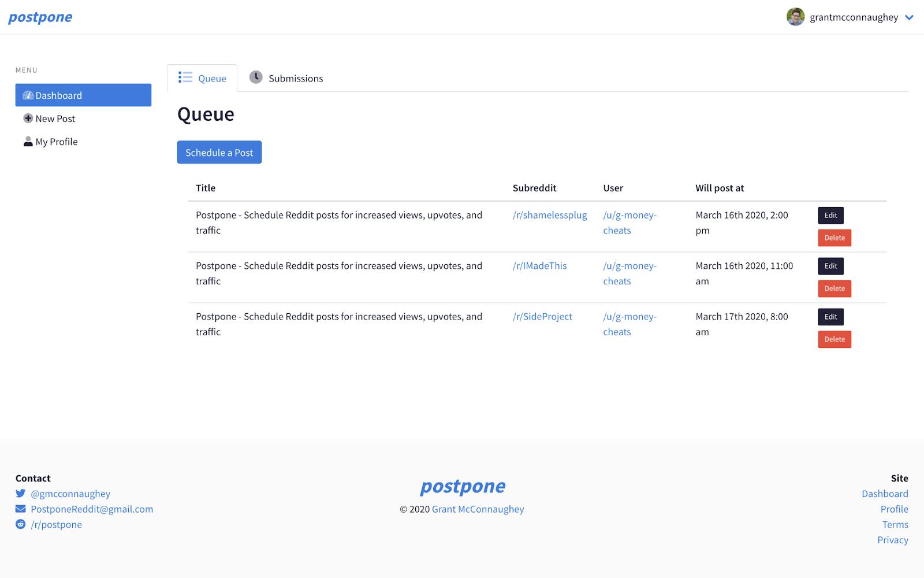Delete the /r/SideProject scheduled post
924x578 pixels.
834,339
